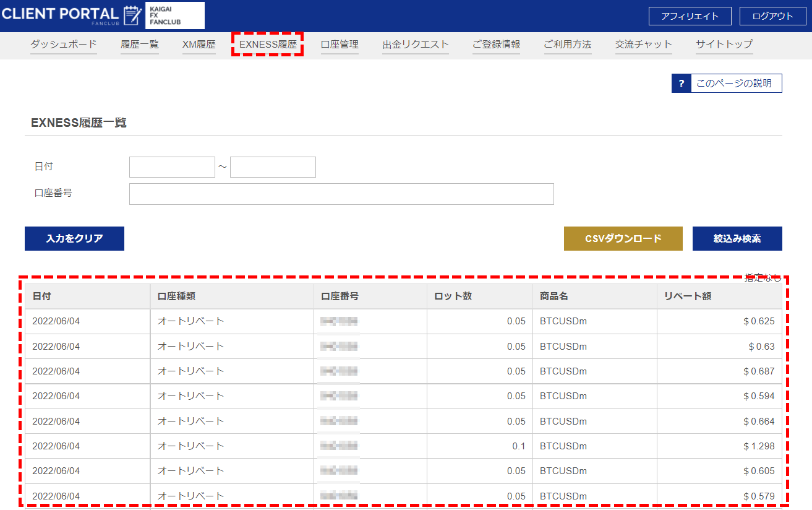
Task: Click the 商品名 column header
Action: (x=595, y=296)
